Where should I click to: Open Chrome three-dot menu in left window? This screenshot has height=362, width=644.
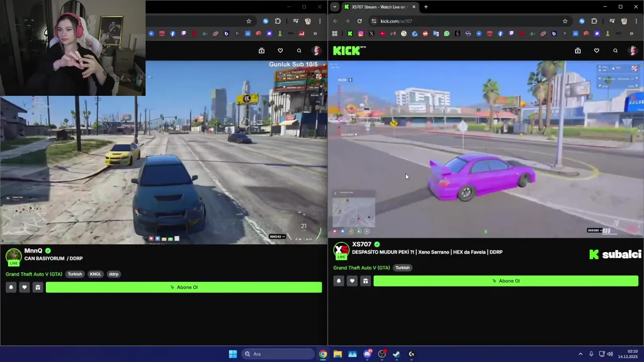click(x=319, y=21)
